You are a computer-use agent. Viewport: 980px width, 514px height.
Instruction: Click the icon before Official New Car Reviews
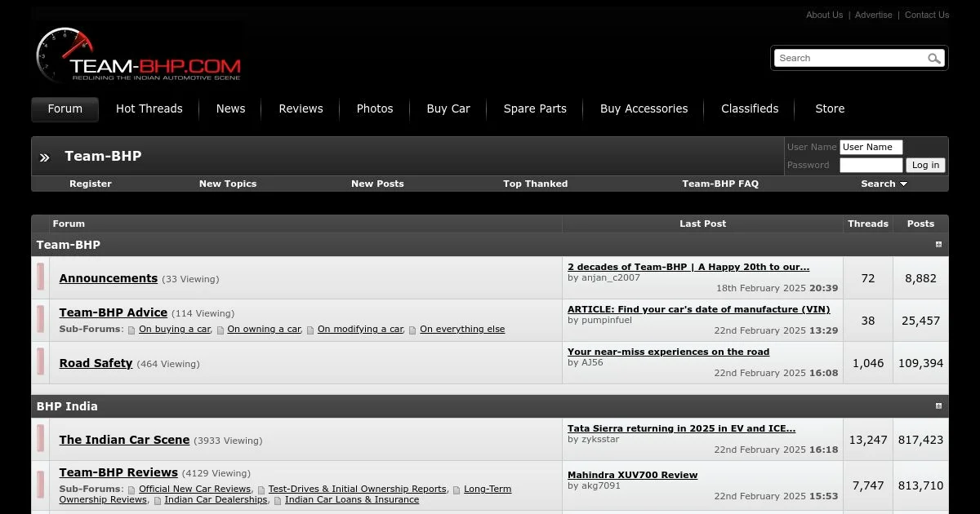(131, 490)
